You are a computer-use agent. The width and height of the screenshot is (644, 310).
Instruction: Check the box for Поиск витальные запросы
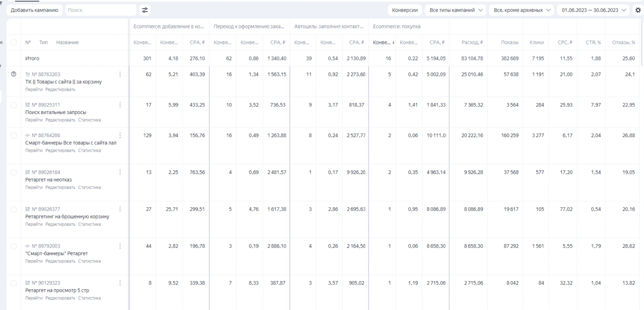pyautogui.click(x=14, y=105)
